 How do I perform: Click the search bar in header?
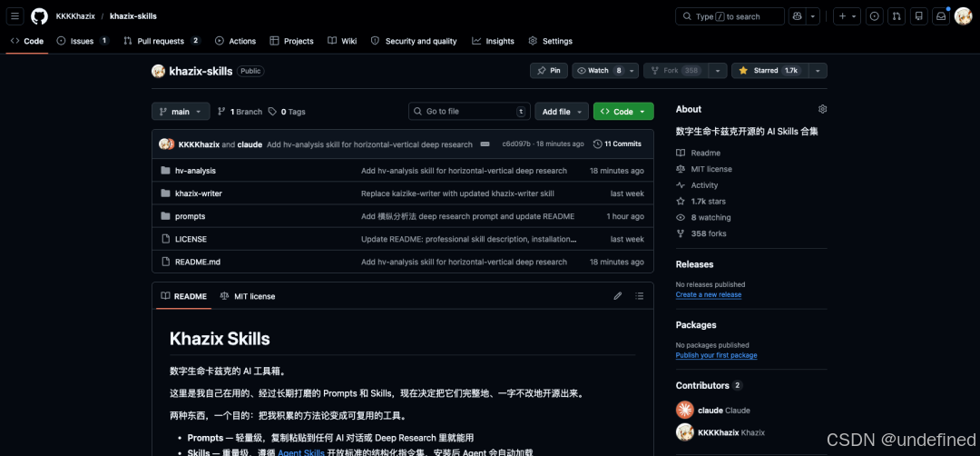click(730, 16)
